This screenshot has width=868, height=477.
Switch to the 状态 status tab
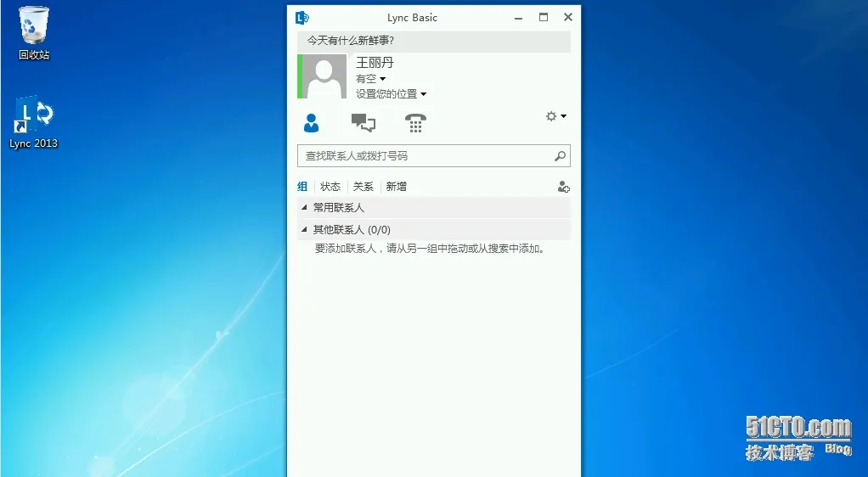click(x=330, y=187)
